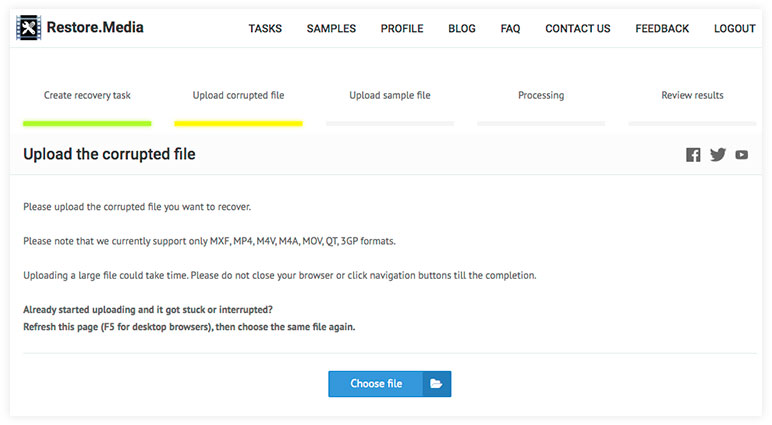Open the FAQ page
This screenshot has height=425, width=772.
coord(510,29)
